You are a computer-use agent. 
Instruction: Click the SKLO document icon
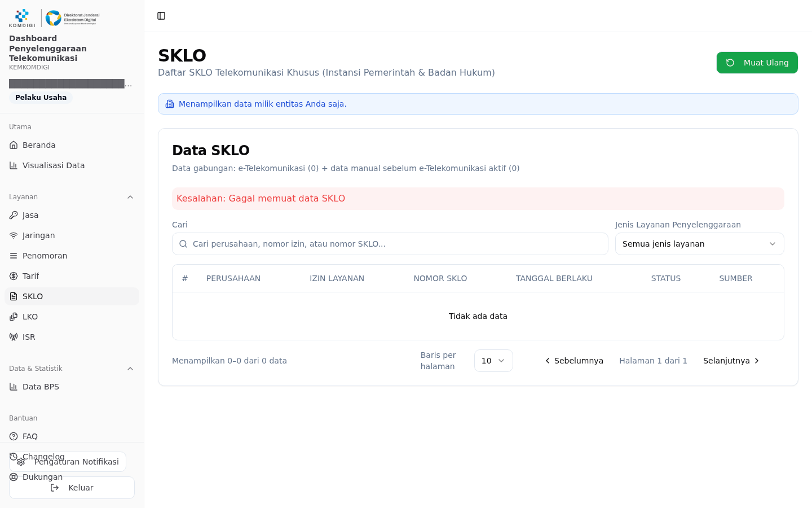pyautogui.click(x=14, y=296)
